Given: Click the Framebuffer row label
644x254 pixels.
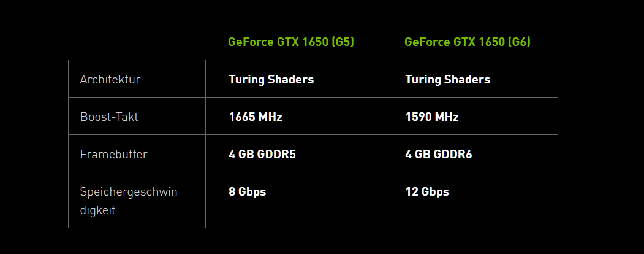Looking at the screenshot, I should 113,154.
